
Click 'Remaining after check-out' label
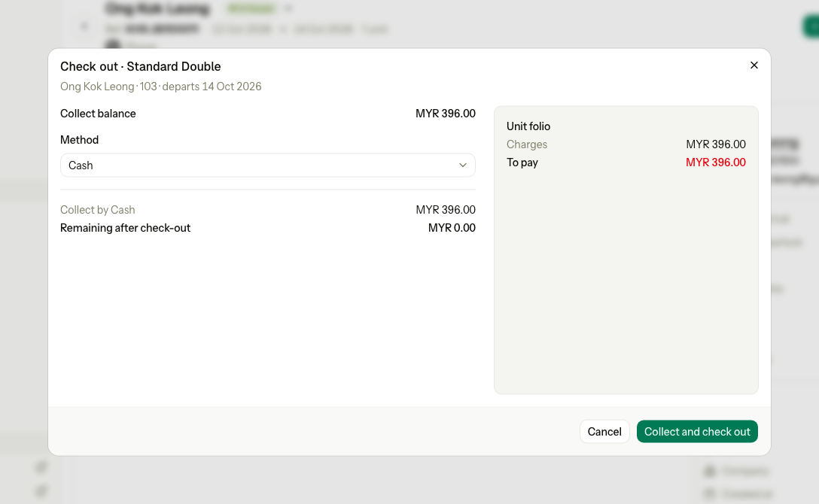pyautogui.click(x=126, y=228)
